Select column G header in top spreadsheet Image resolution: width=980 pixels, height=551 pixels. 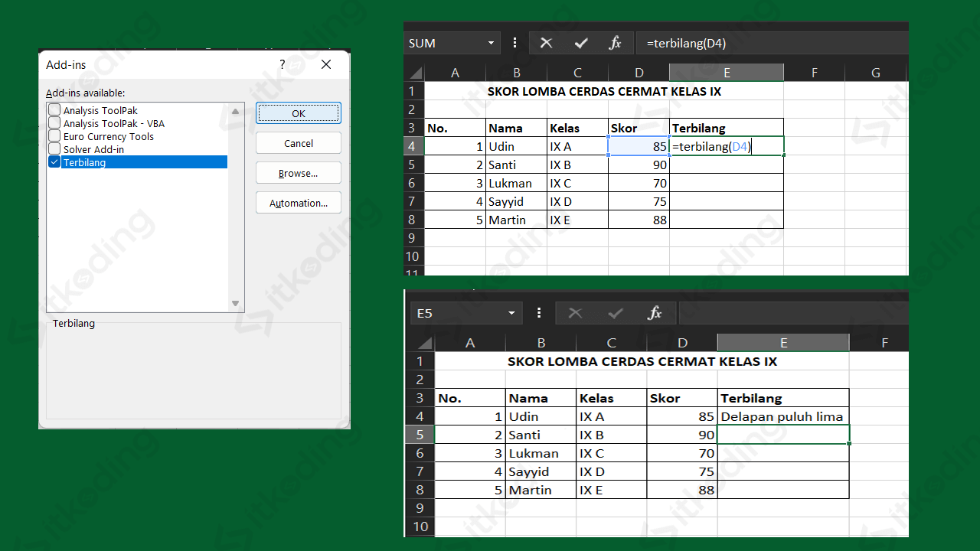(876, 73)
